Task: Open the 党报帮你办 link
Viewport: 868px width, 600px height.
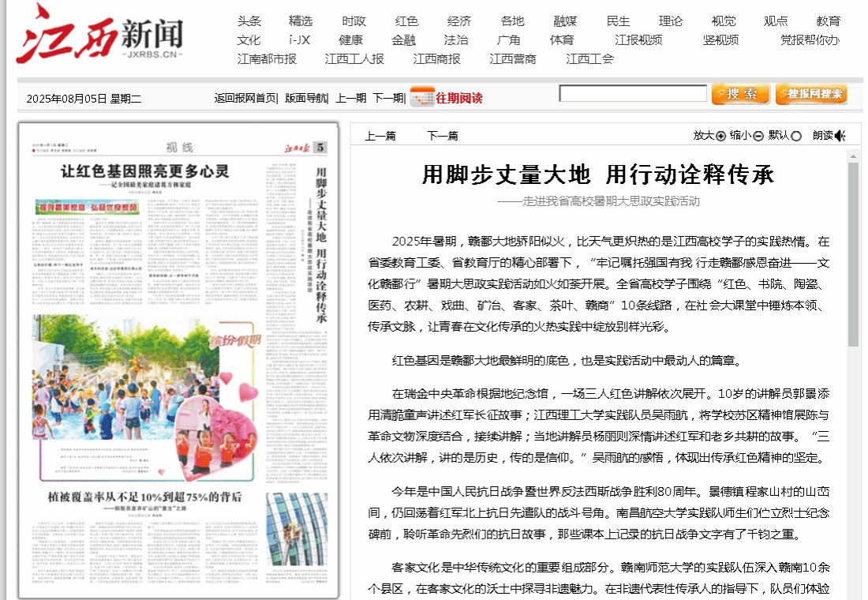Action: point(810,40)
